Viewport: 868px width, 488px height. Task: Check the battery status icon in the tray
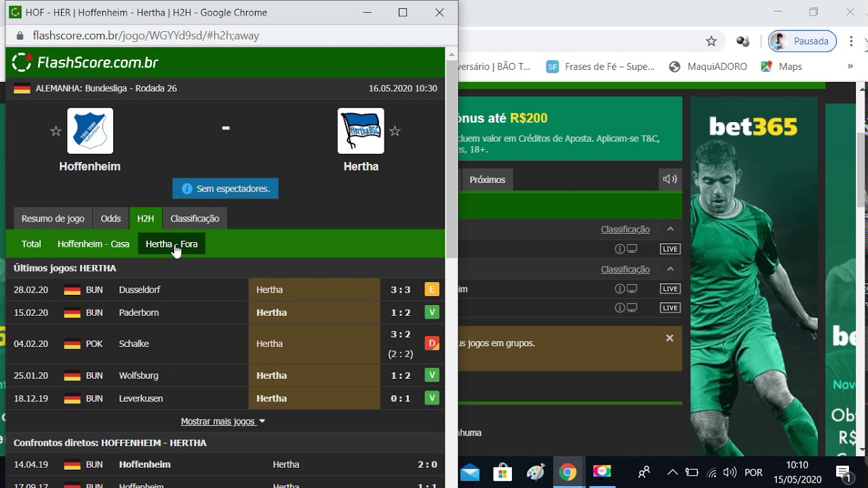tap(692, 472)
